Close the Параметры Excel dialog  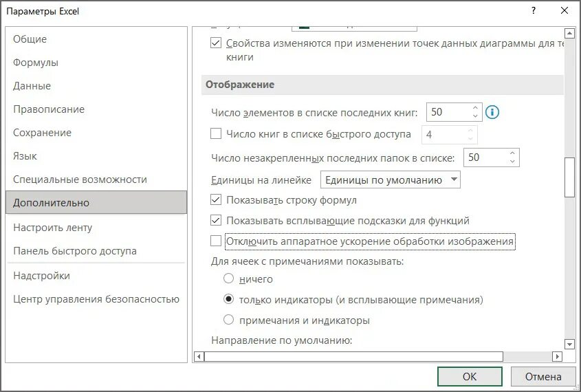(564, 10)
